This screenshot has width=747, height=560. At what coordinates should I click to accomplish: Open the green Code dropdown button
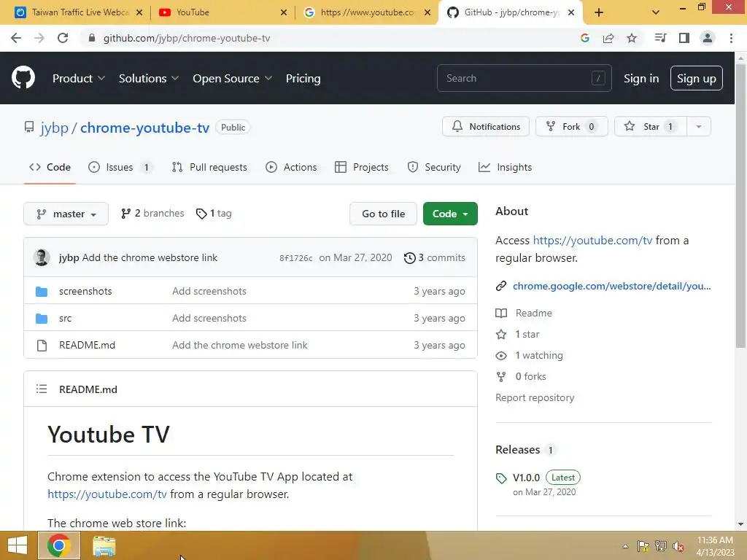[x=450, y=214]
